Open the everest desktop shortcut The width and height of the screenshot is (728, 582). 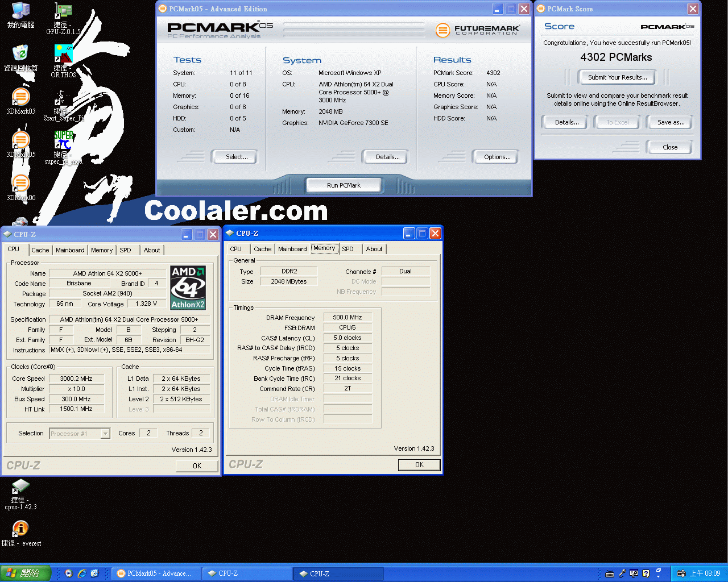(x=20, y=534)
